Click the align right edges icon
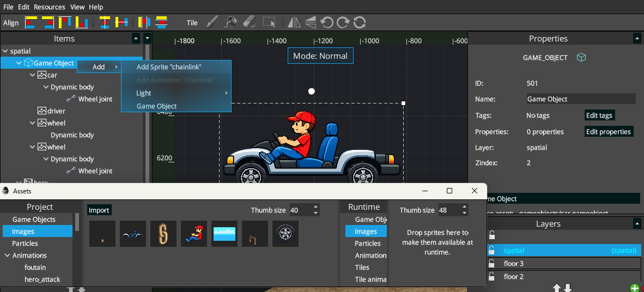Screen dimensions: 644x292 click(x=47, y=22)
